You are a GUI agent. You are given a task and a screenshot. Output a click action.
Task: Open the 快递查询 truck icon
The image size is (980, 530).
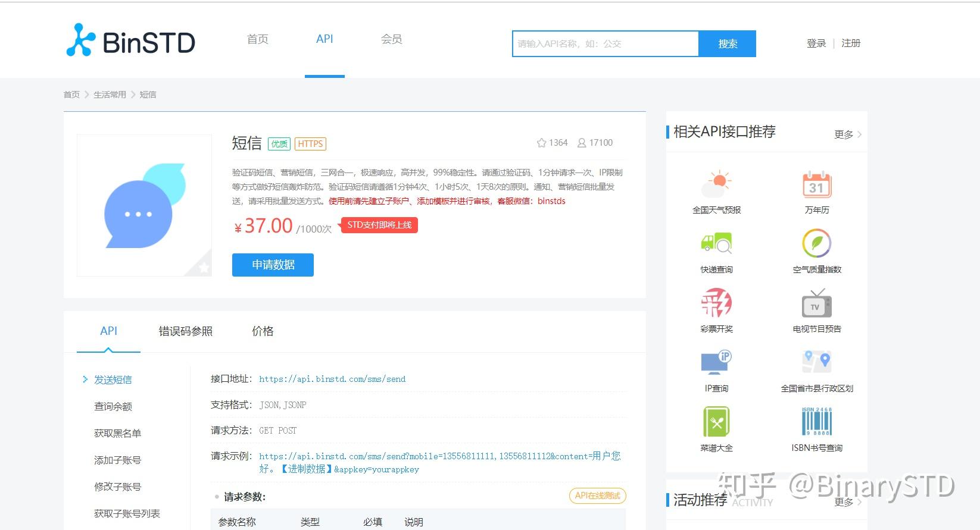(716, 243)
